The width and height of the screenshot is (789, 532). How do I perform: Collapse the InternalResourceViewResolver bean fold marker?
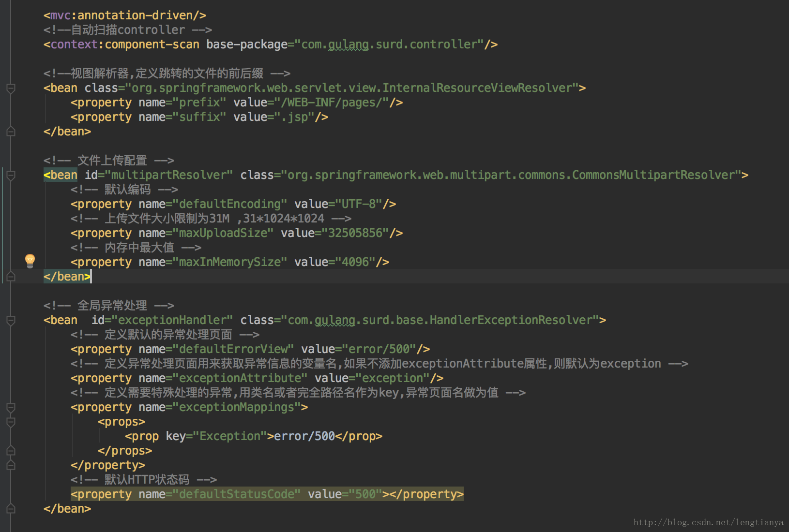click(x=11, y=89)
